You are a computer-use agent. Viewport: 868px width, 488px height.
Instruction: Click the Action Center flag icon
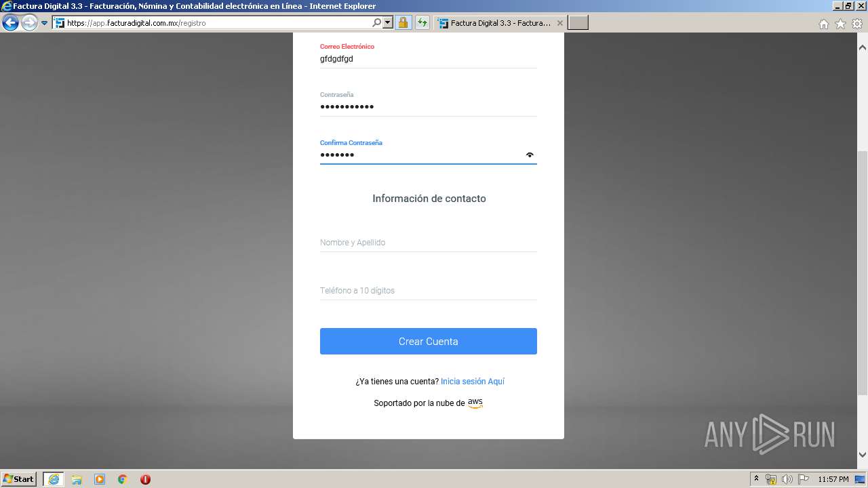point(804,479)
